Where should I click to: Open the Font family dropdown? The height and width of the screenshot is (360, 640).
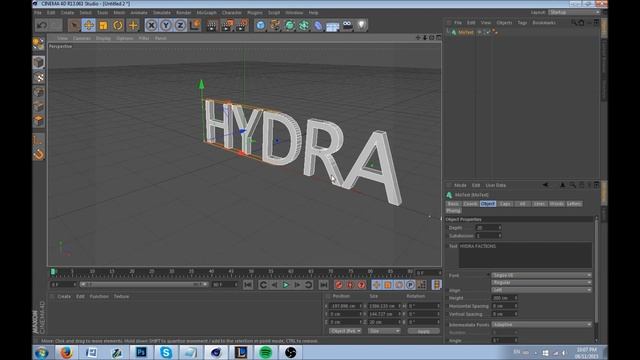[541, 276]
